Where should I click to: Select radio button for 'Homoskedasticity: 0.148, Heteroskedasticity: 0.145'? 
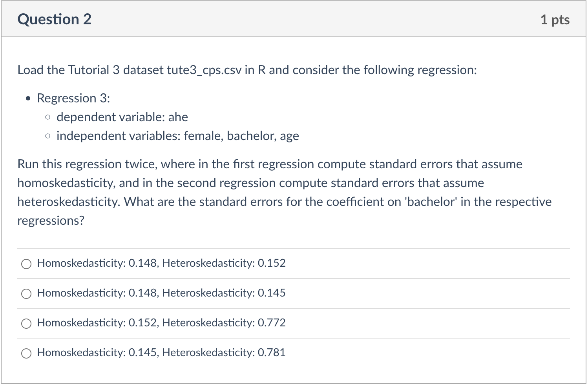coord(26,293)
